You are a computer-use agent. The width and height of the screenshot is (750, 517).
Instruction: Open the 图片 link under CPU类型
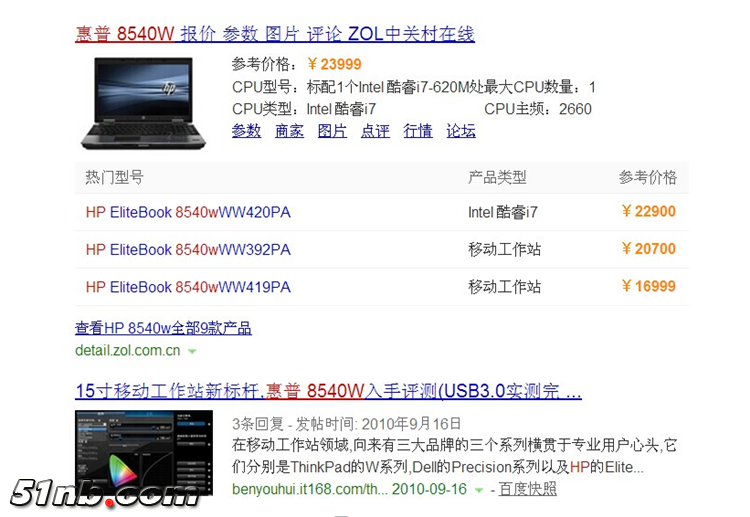[x=332, y=131]
